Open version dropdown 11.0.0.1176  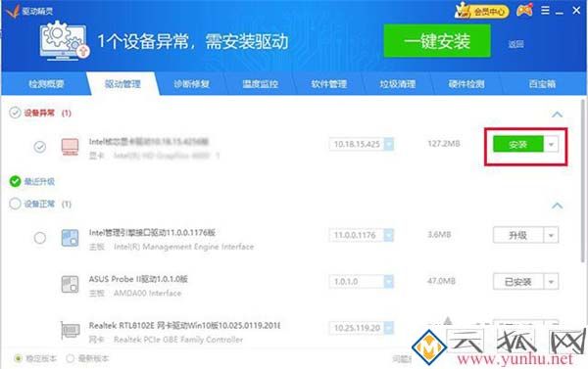(389, 235)
